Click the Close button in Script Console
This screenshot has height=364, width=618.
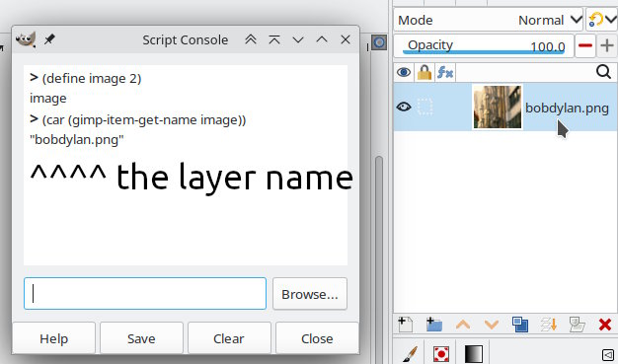pyautogui.click(x=317, y=338)
